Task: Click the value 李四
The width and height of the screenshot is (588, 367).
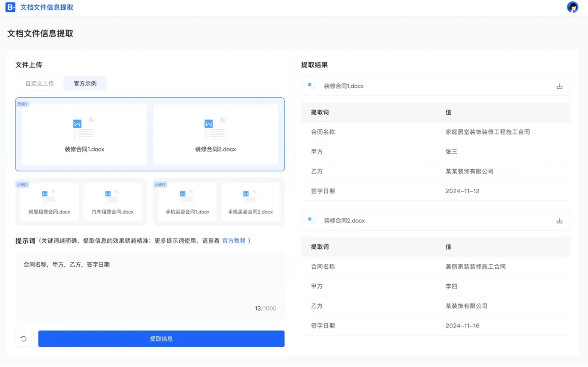Action: (451, 286)
